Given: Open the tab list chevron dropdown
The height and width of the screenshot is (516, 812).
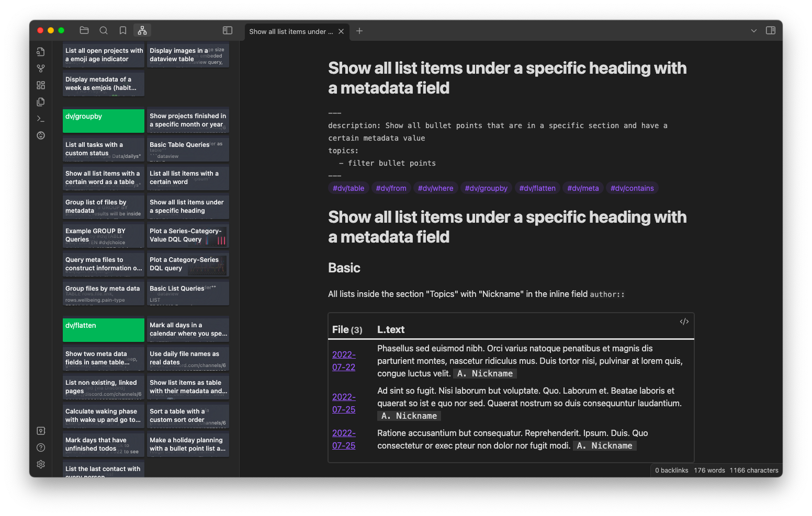Looking at the screenshot, I should click(x=754, y=31).
